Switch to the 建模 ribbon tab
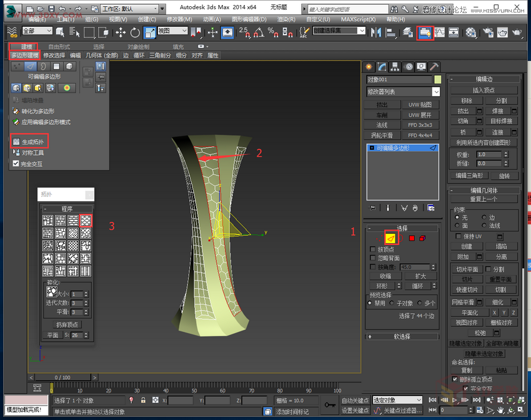The image size is (531, 420). click(x=24, y=46)
